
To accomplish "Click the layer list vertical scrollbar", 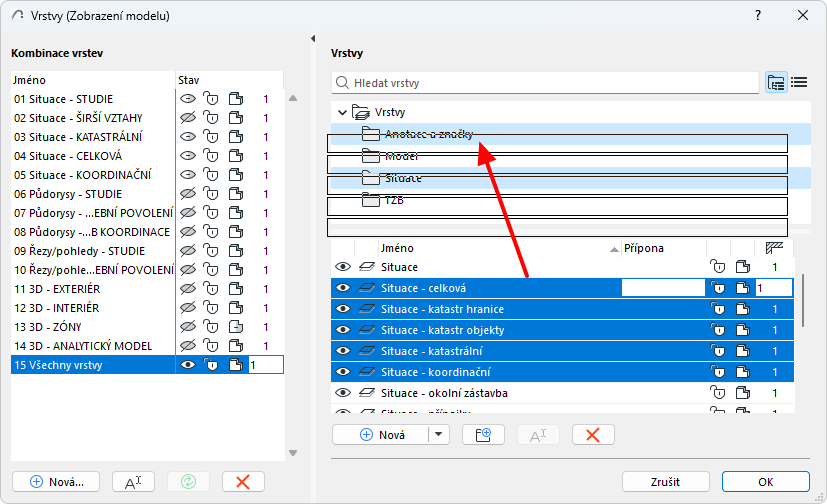I will [x=804, y=300].
